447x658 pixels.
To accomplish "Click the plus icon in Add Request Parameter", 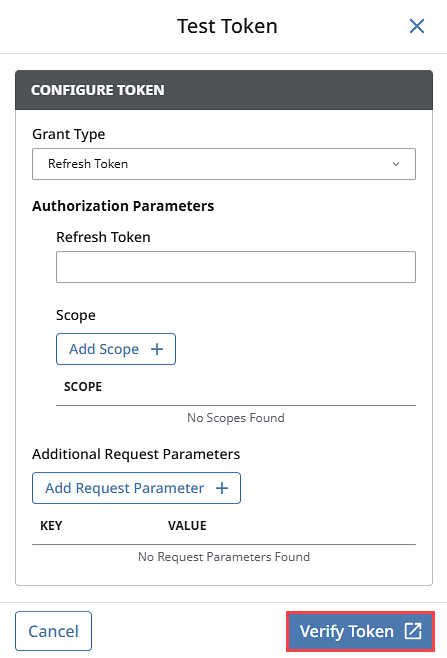I will (x=222, y=488).
